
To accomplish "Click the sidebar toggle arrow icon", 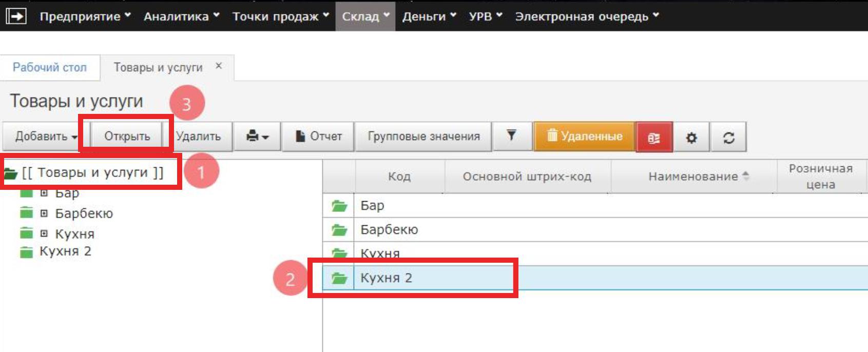I will 16,16.
